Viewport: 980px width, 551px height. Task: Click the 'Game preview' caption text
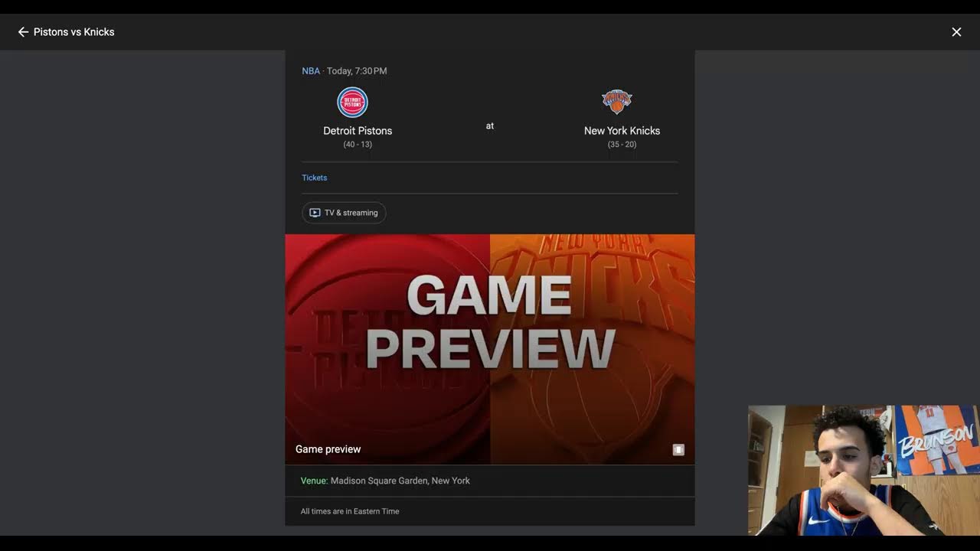click(x=328, y=449)
